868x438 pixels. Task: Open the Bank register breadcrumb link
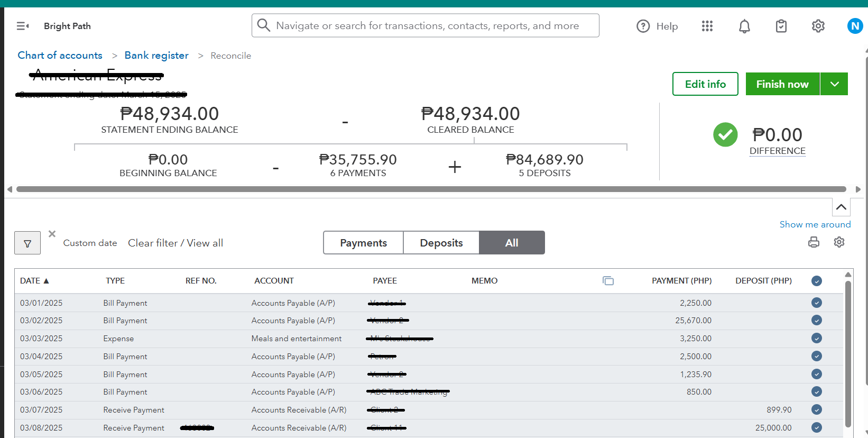pyautogui.click(x=156, y=56)
